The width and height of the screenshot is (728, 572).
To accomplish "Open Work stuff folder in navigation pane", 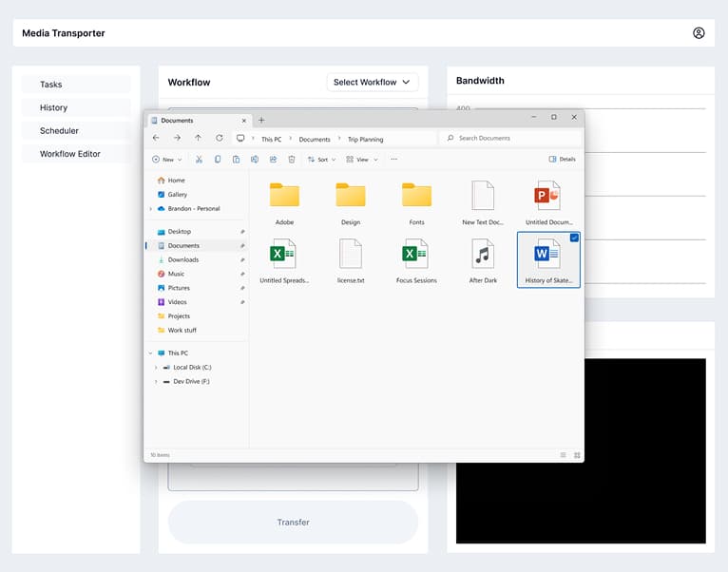I will tap(182, 331).
